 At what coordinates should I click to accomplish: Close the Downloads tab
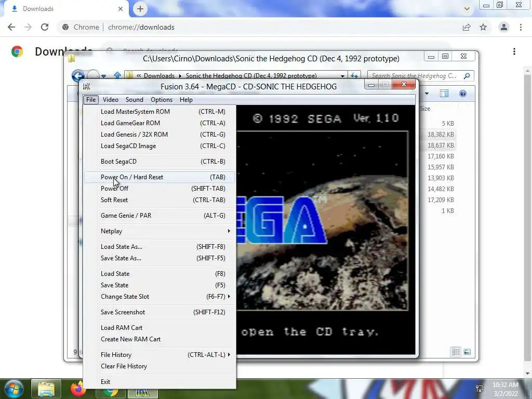(121, 9)
